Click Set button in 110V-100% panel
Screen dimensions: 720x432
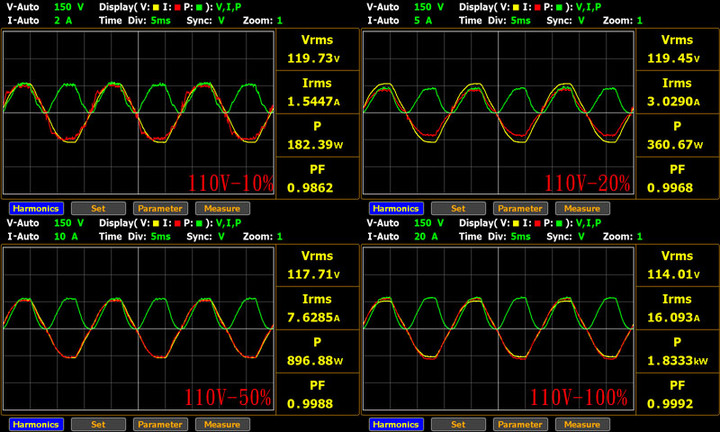[x=458, y=424]
